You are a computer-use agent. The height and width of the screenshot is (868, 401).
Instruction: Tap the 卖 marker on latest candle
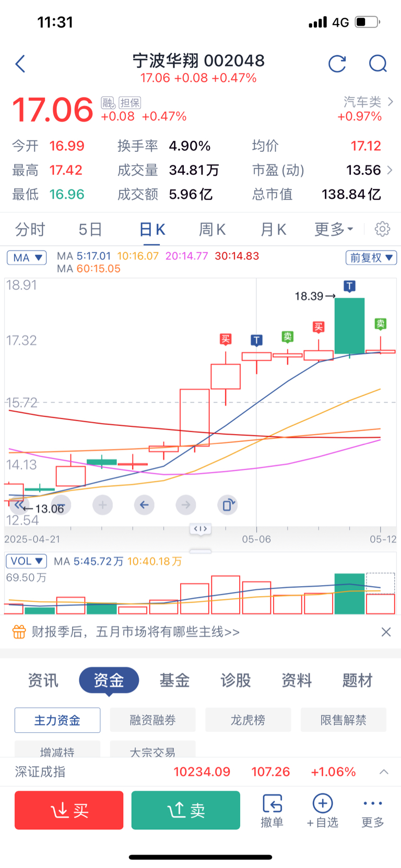[x=381, y=324]
